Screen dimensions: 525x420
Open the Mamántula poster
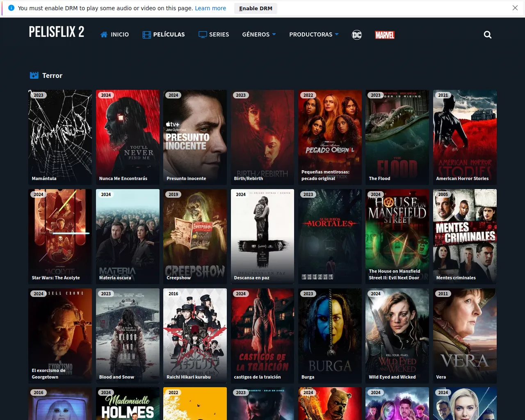60,137
